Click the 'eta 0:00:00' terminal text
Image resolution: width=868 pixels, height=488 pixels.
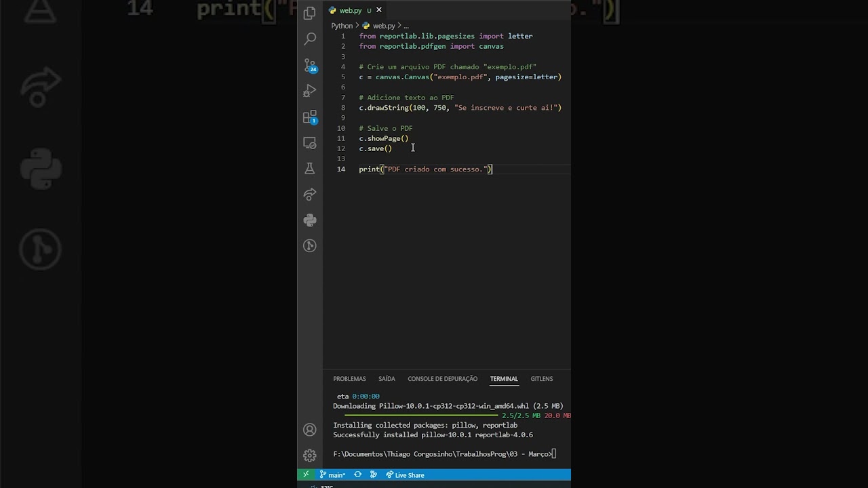358,396
